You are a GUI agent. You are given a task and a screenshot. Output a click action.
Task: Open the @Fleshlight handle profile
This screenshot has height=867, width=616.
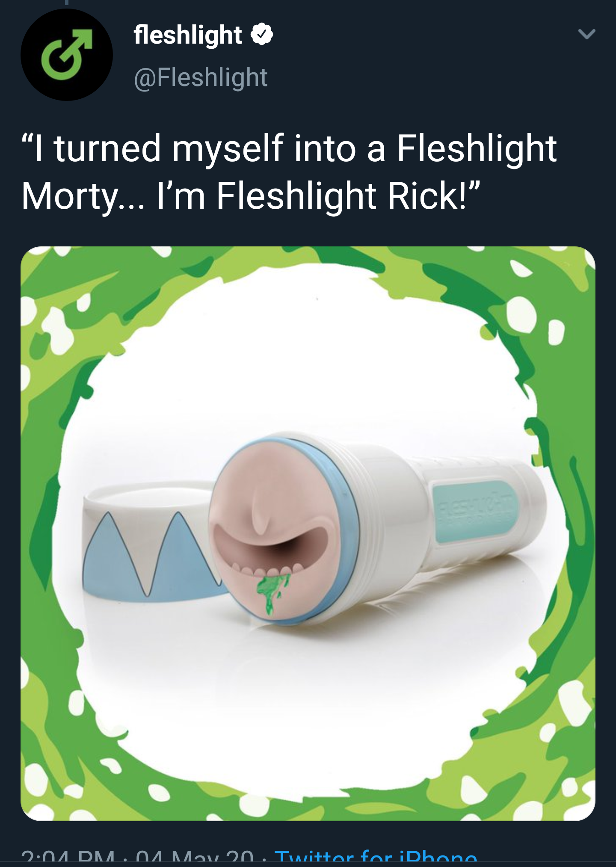[x=201, y=77]
